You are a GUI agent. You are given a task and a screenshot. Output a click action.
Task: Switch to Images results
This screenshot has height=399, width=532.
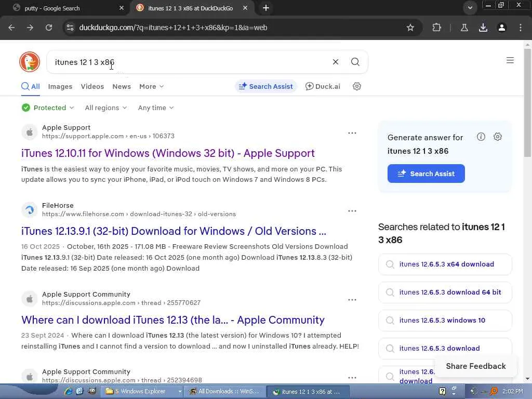click(60, 87)
